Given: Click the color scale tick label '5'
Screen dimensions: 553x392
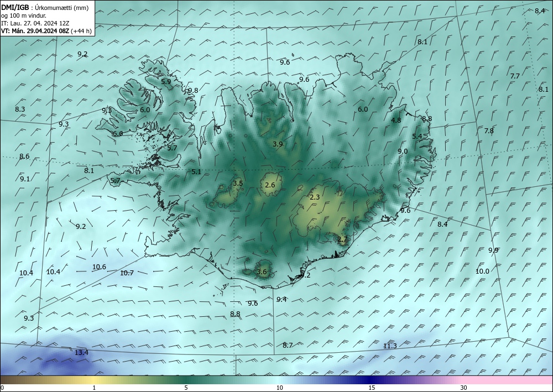Looking at the screenshot, I should tap(186, 388).
